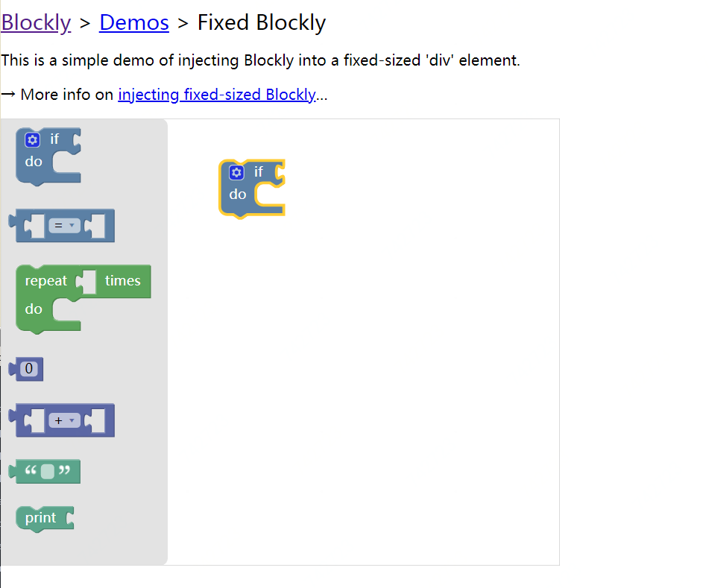Click the gear icon on toolbox if block
This screenshot has height=588, width=709.
[32, 139]
